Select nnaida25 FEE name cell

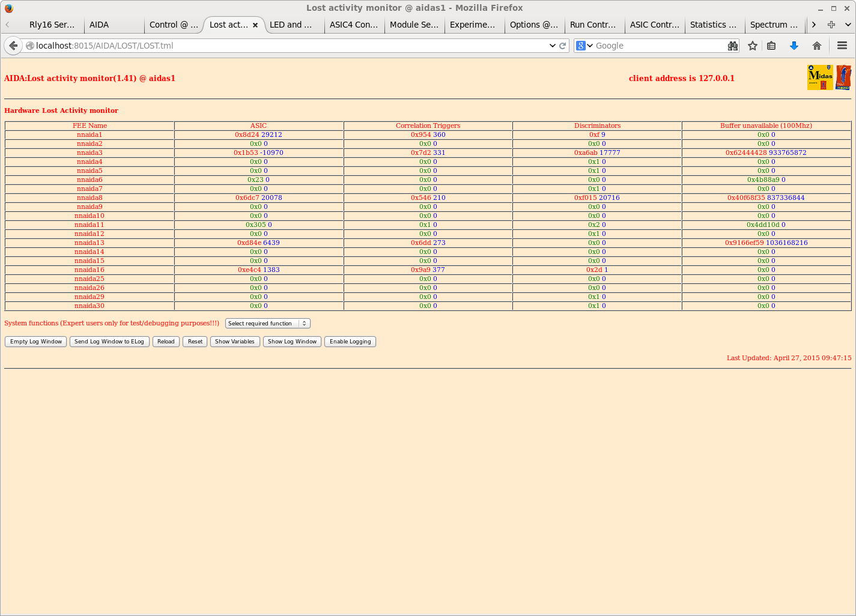90,279
